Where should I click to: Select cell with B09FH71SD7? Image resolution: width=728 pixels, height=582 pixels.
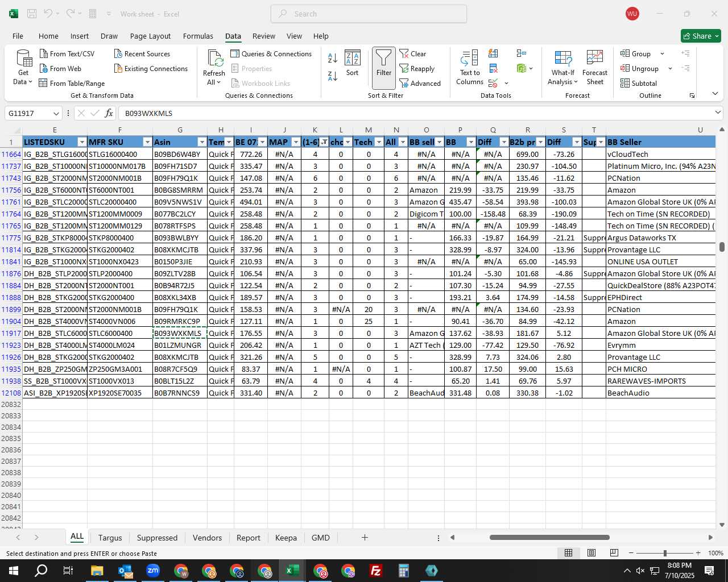[180, 166]
